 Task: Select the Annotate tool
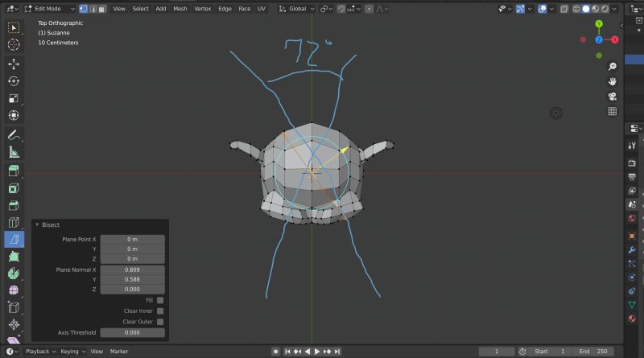[x=14, y=135]
